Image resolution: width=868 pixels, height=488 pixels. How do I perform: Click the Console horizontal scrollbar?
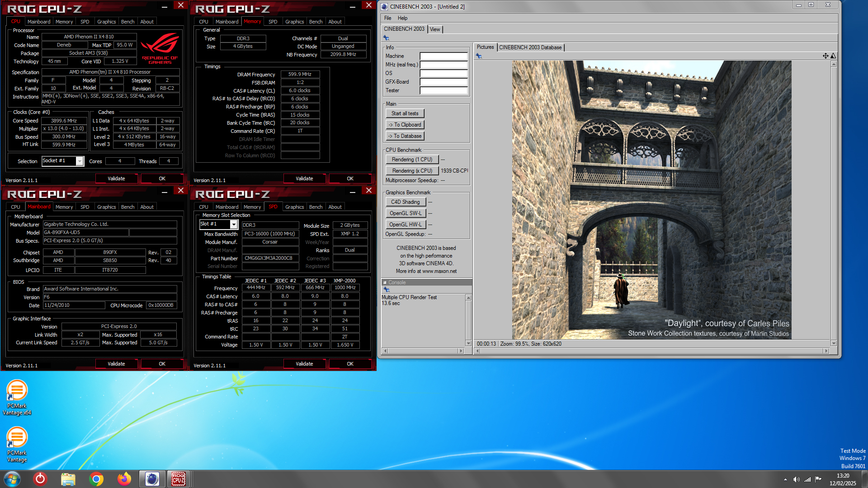point(423,351)
